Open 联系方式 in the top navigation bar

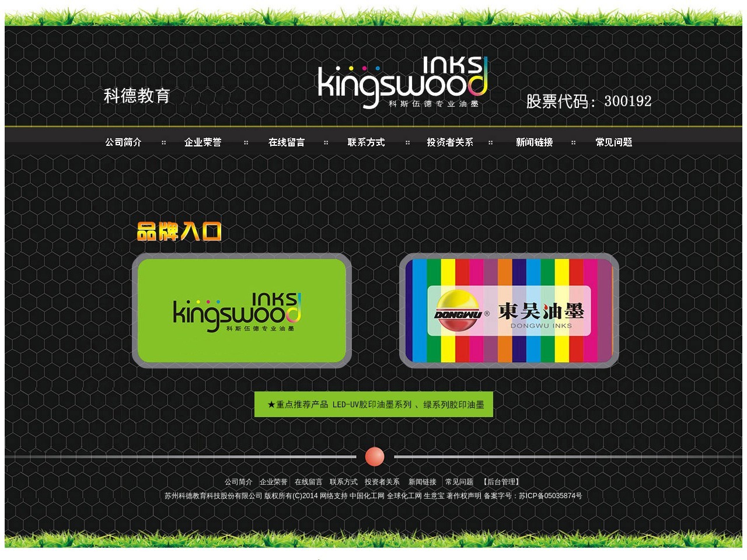tap(366, 142)
